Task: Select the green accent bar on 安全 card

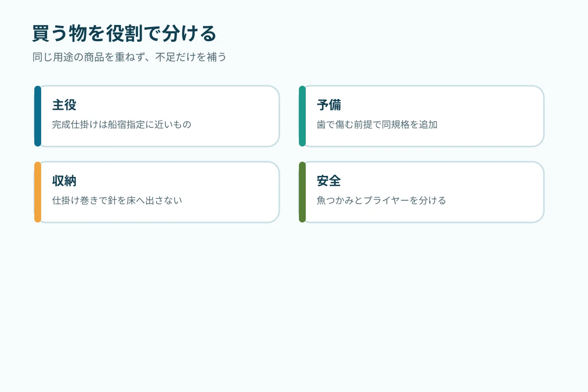Action: pyautogui.click(x=302, y=192)
